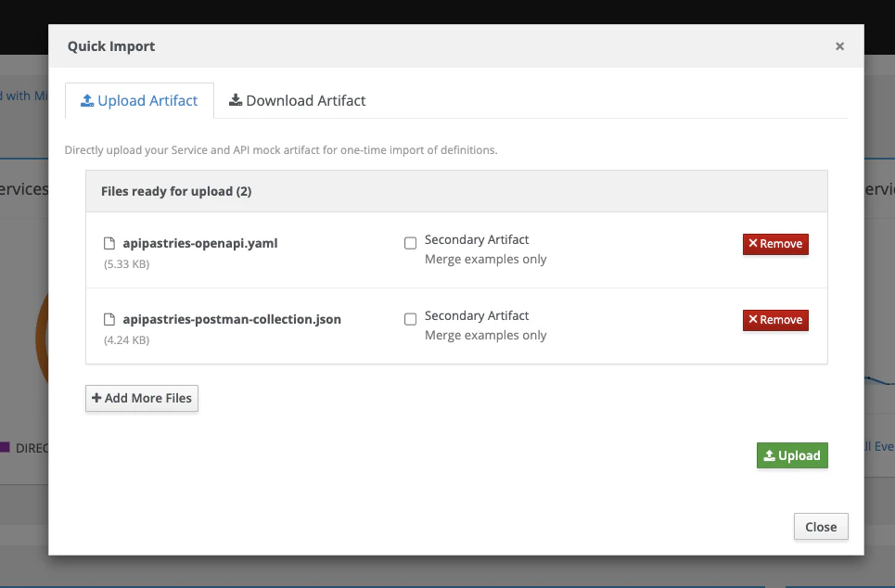The width and height of the screenshot is (895, 588).
Task: Click the Files ready for upload header
Action: click(x=175, y=190)
